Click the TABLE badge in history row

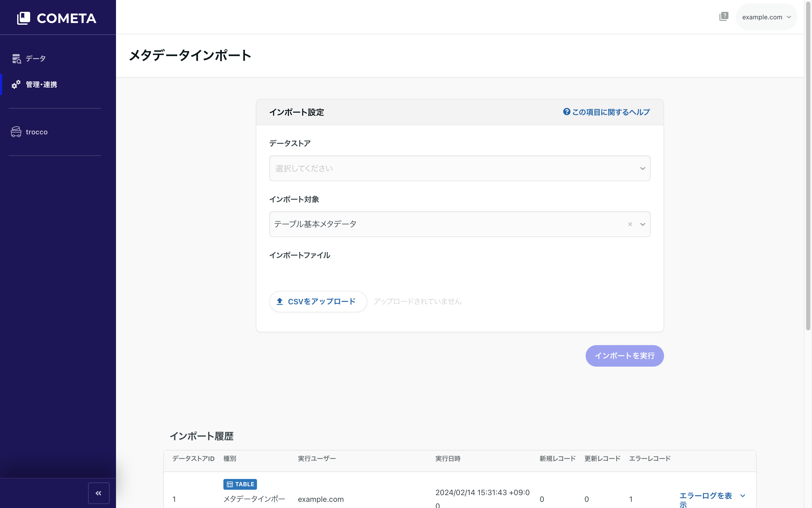[x=240, y=484]
